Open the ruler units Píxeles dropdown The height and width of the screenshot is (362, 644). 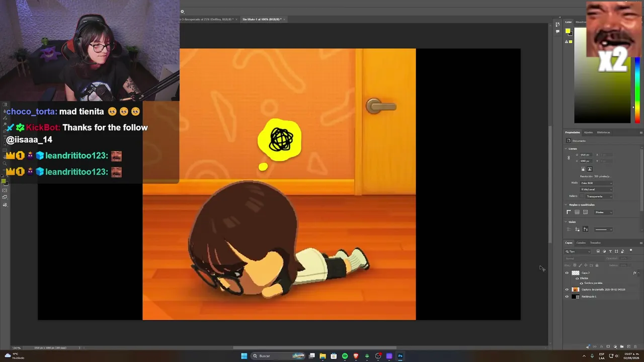click(x=603, y=212)
